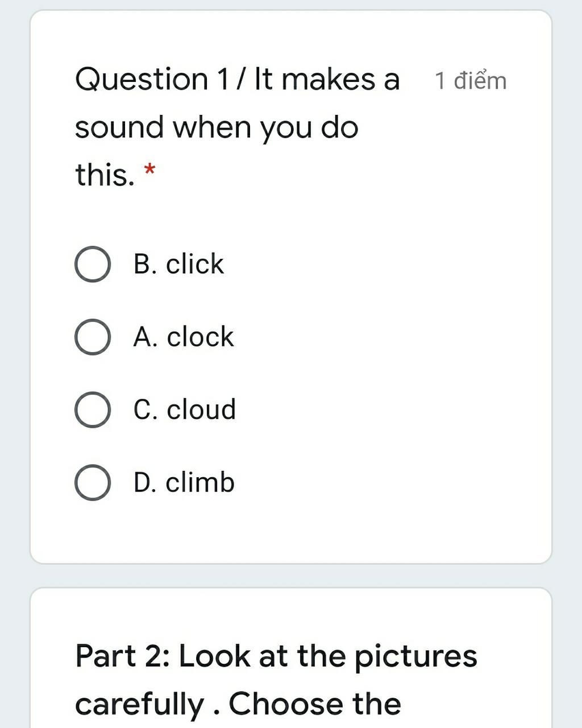Click the "1 điểm" point value label

click(x=470, y=81)
